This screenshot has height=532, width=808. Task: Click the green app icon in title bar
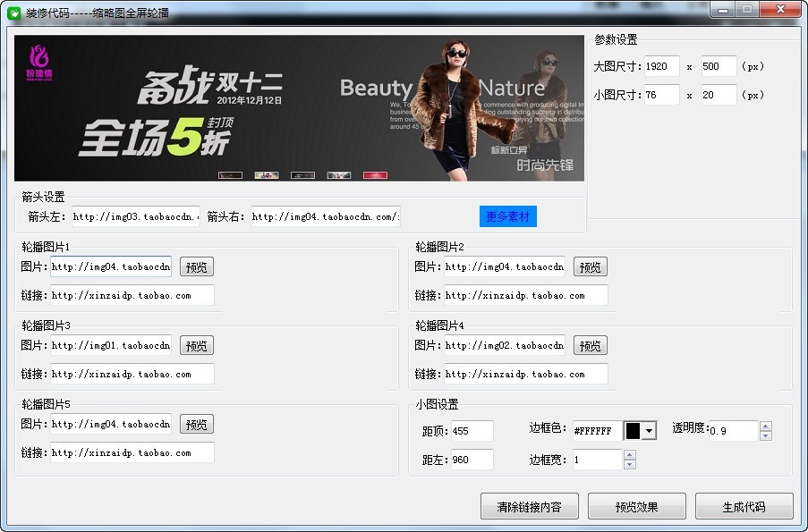pos(14,13)
